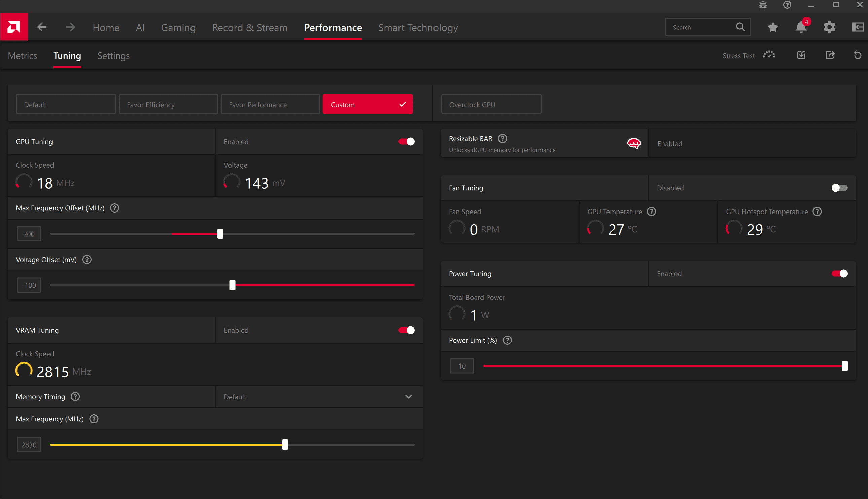868x499 pixels.
Task: Select the Favor Efficiency preset
Action: pyautogui.click(x=168, y=105)
